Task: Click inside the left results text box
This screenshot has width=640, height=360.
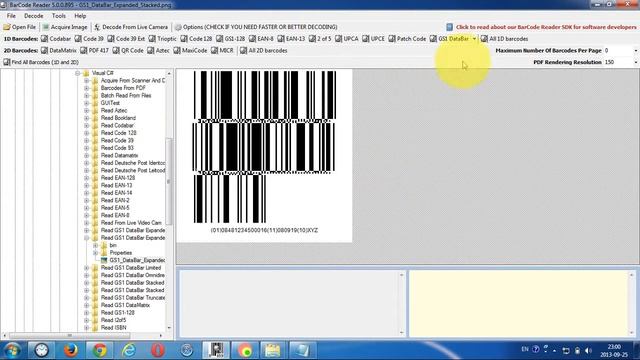Action: click(288, 304)
